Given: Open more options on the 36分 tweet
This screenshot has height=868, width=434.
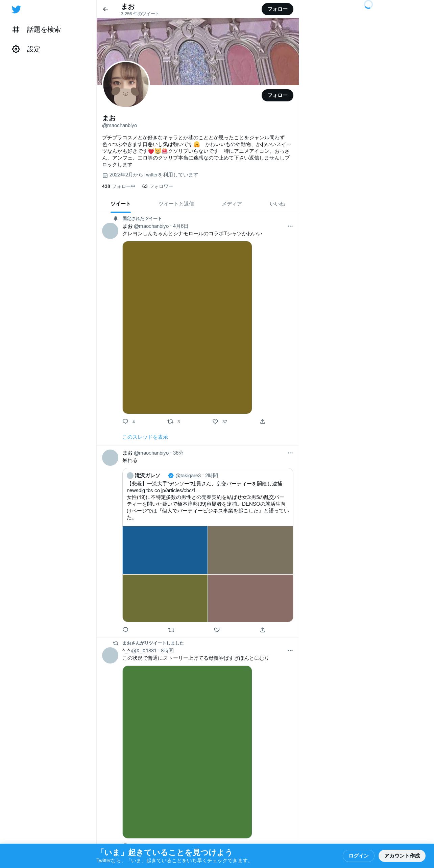Looking at the screenshot, I should coord(290,453).
